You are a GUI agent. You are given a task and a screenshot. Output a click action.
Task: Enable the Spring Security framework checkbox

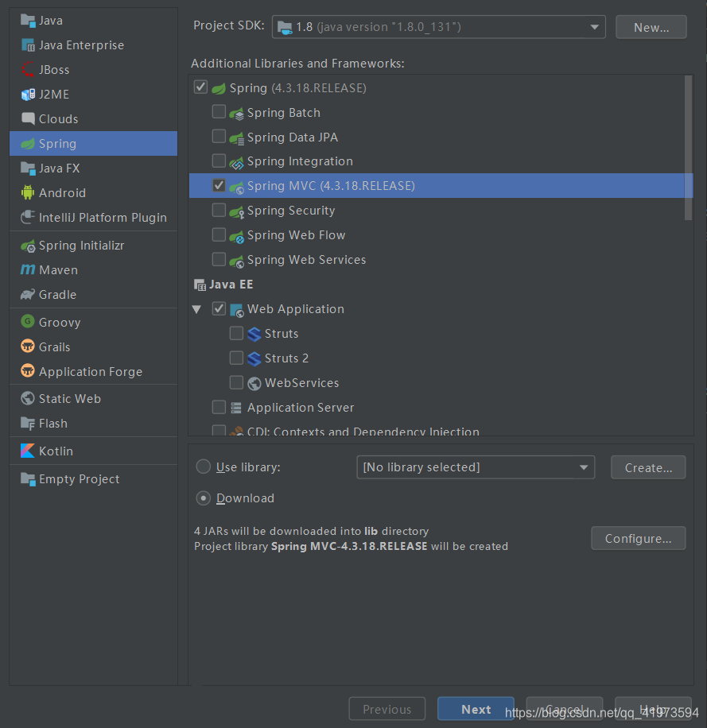[x=219, y=210]
